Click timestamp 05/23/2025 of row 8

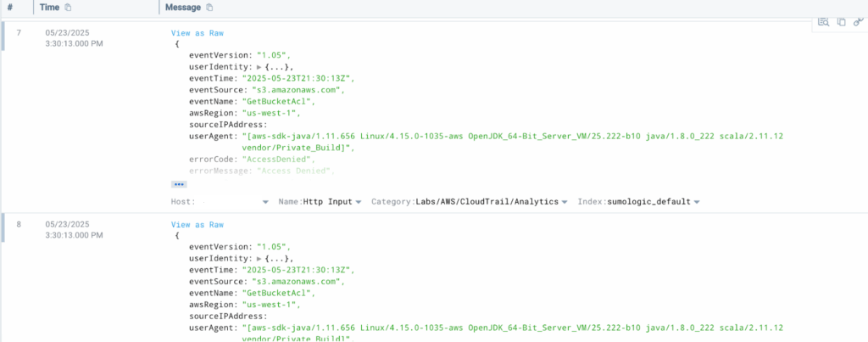click(x=66, y=225)
